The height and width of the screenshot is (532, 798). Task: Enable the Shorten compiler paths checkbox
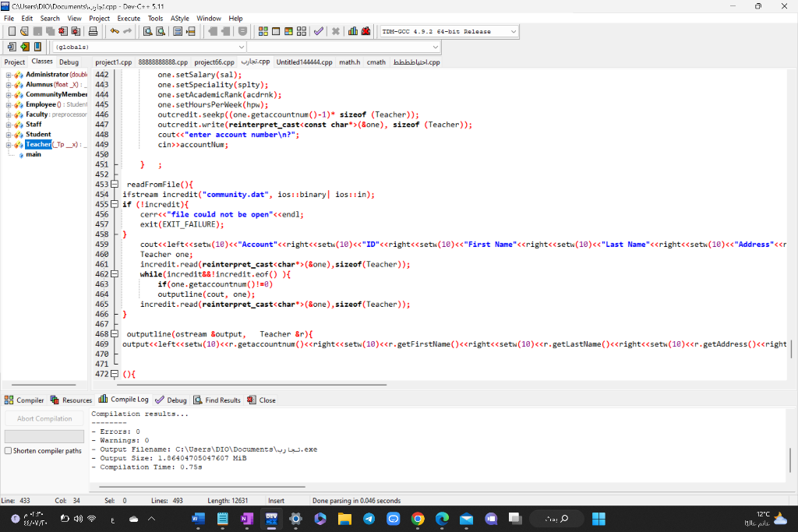click(6, 450)
